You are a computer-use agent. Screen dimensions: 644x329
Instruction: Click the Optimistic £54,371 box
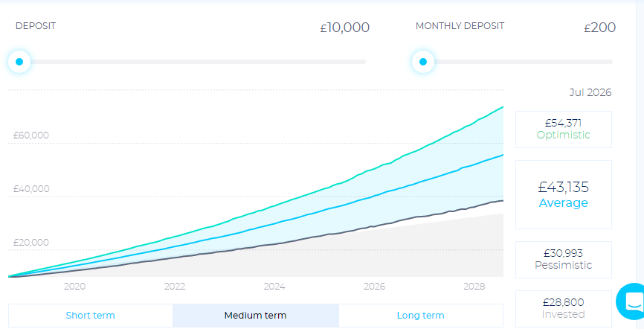click(x=563, y=129)
